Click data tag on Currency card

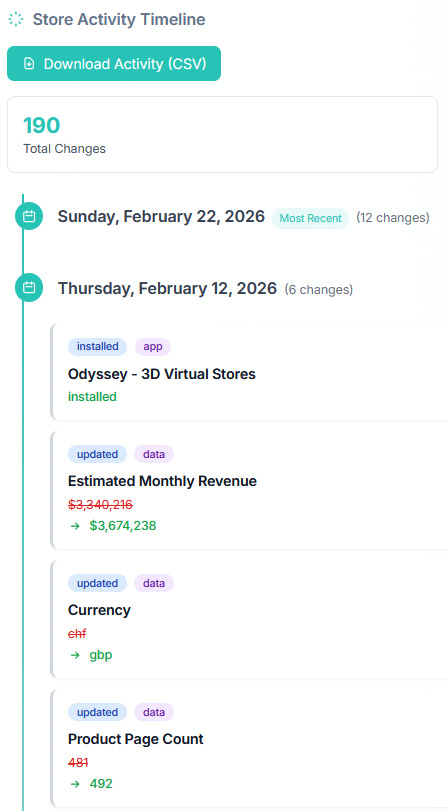(x=154, y=583)
